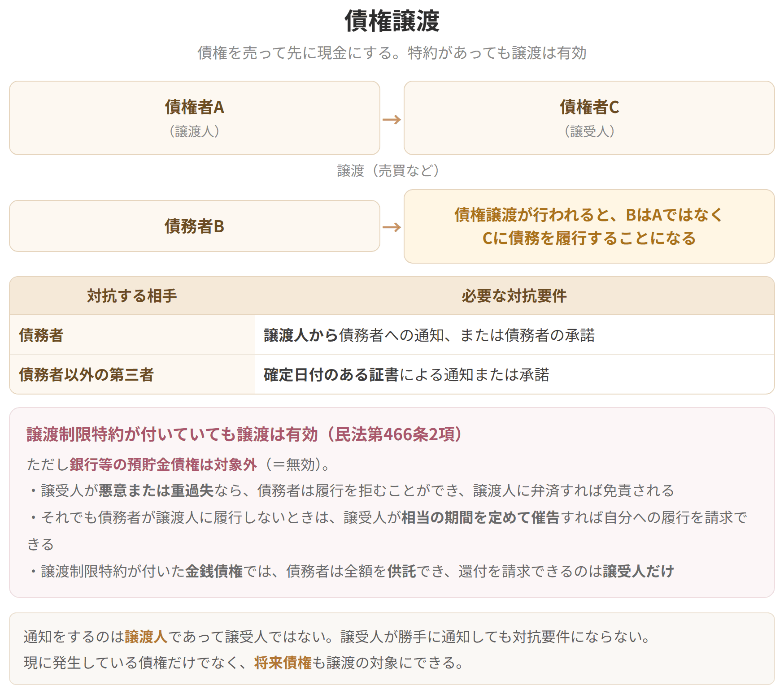Click the bullet about 相当の期間を定めて催告
The width and height of the screenshot is (784, 694).
tap(387, 530)
